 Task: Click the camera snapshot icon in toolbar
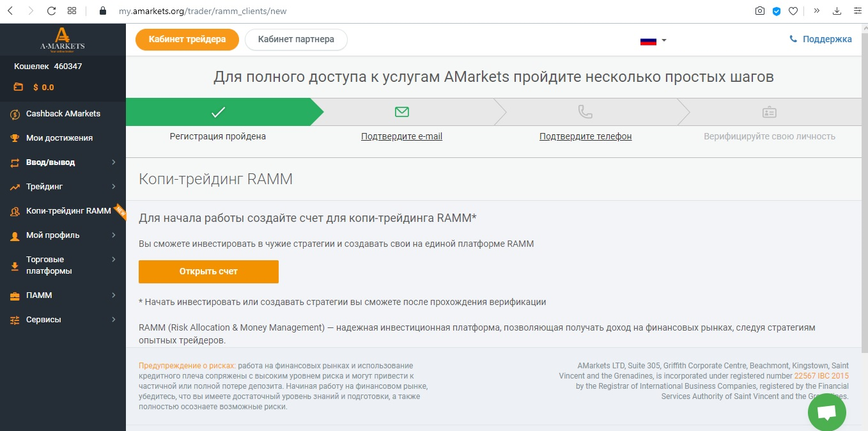(759, 11)
